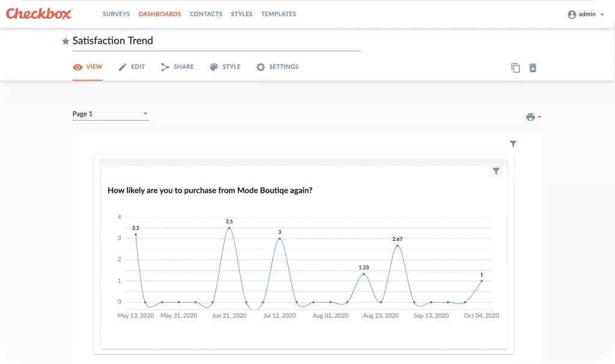The height and width of the screenshot is (364, 615).
Task: Click the Style palette icon
Action: pos(214,67)
